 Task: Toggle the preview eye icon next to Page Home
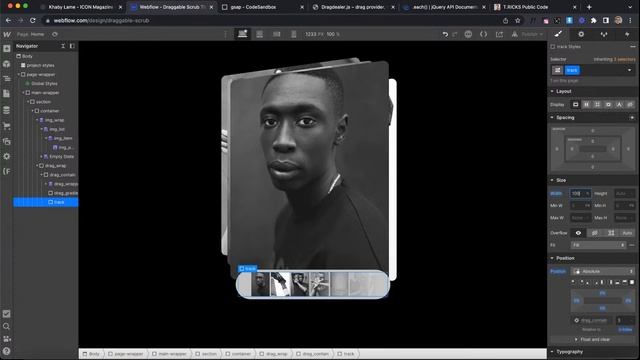tap(55, 34)
